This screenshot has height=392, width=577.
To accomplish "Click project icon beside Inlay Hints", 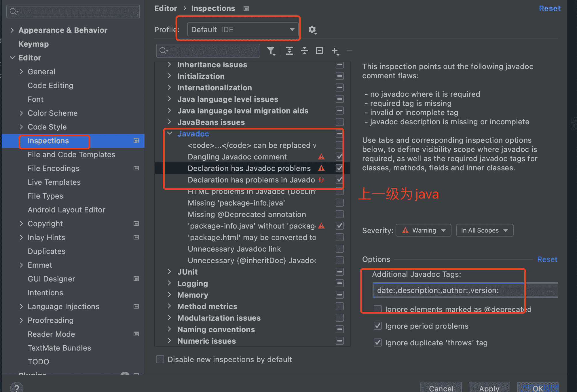I will click(x=136, y=237).
